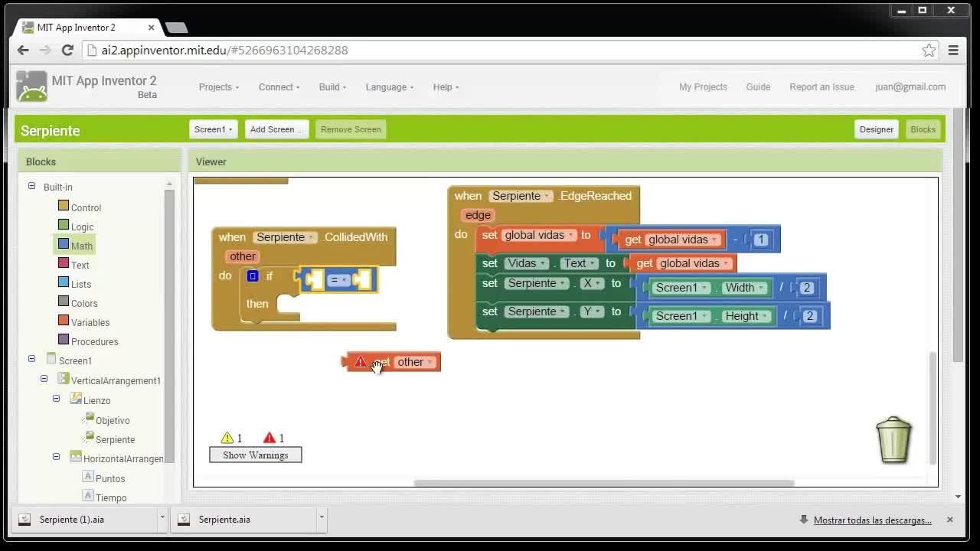
Task: Open Serpiente dropdown in CollidedWith block
Action: pyautogui.click(x=286, y=237)
